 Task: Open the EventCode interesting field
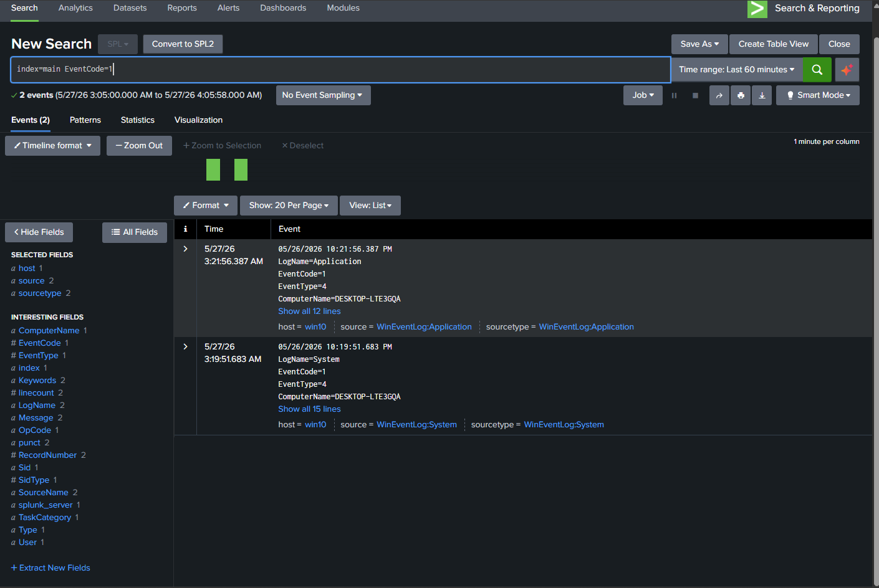point(40,343)
